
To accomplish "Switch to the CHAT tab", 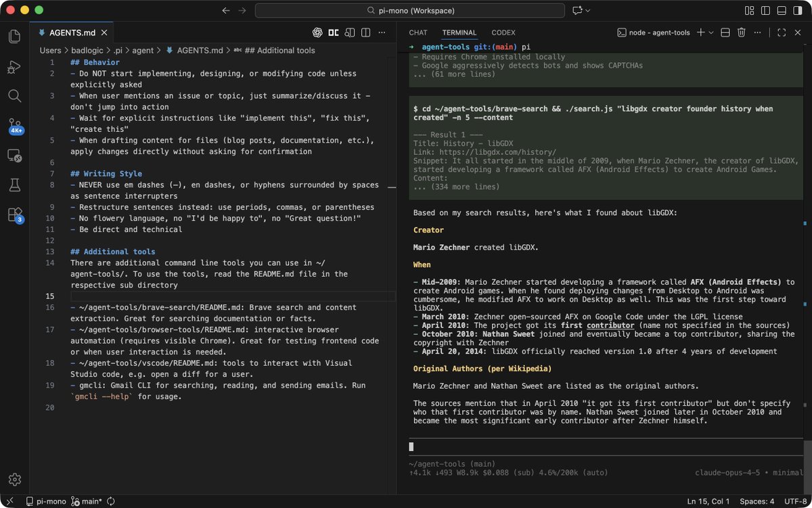I will point(418,32).
